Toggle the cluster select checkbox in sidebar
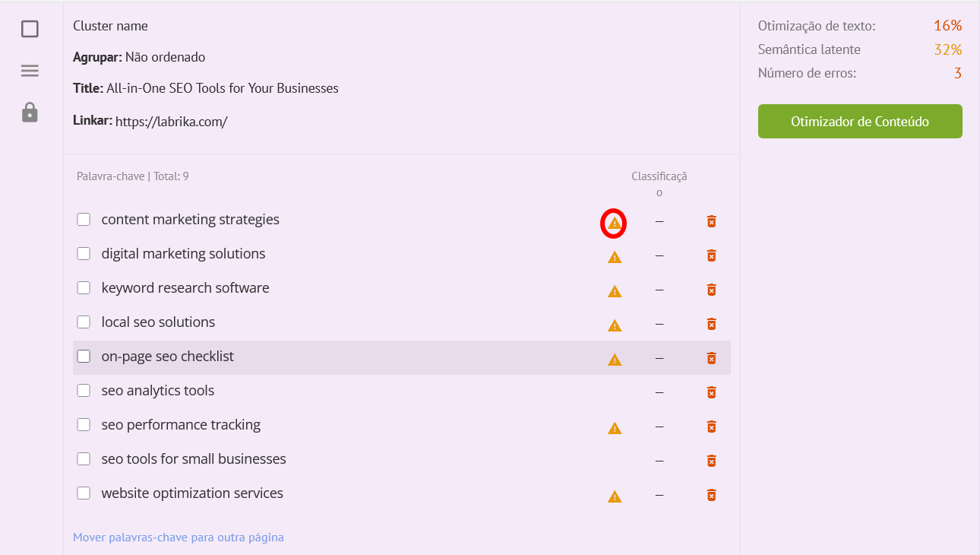The width and height of the screenshot is (980, 555). coord(30,29)
